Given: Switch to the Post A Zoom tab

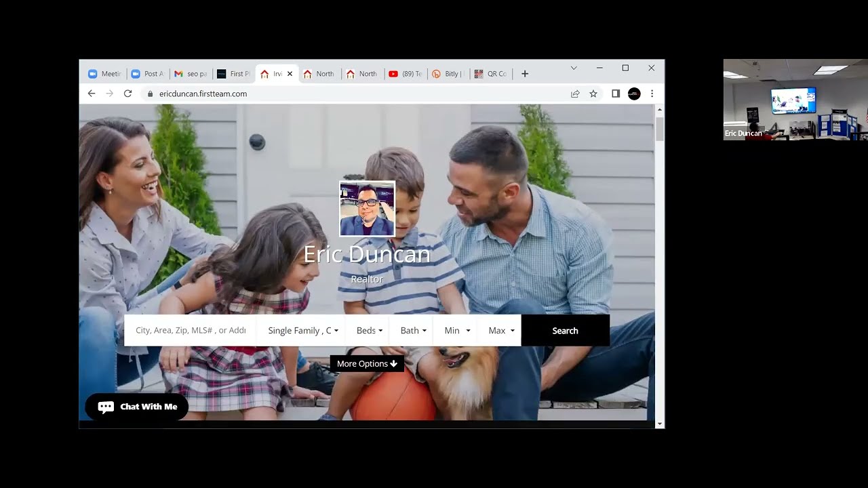Looking at the screenshot, I should click(148, 74).
